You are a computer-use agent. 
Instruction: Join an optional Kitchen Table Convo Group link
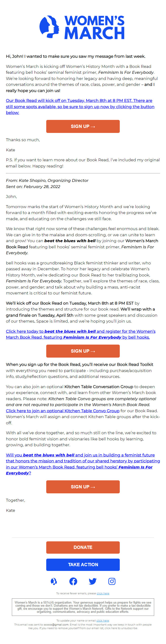tap(62, 411)
